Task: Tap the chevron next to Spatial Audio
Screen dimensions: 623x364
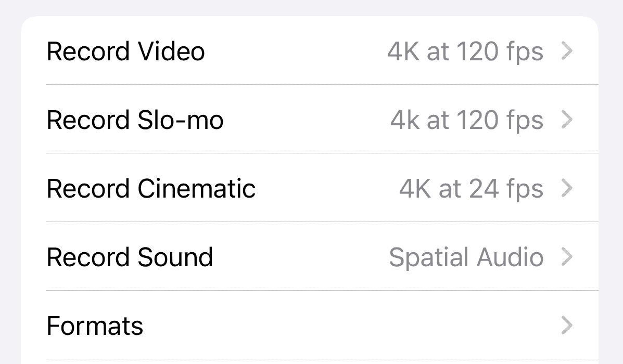Action: [567, 257]
